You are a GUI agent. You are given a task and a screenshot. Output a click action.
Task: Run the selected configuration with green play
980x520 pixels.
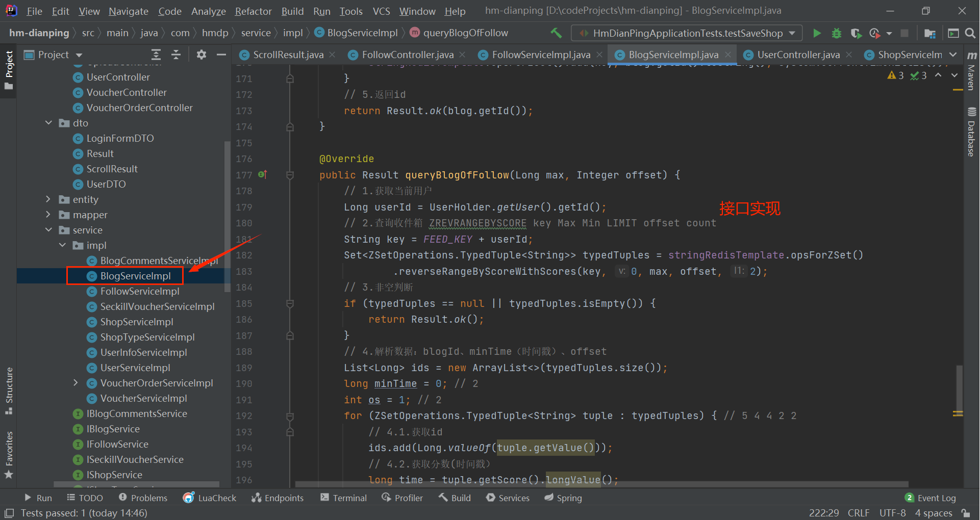817,33
